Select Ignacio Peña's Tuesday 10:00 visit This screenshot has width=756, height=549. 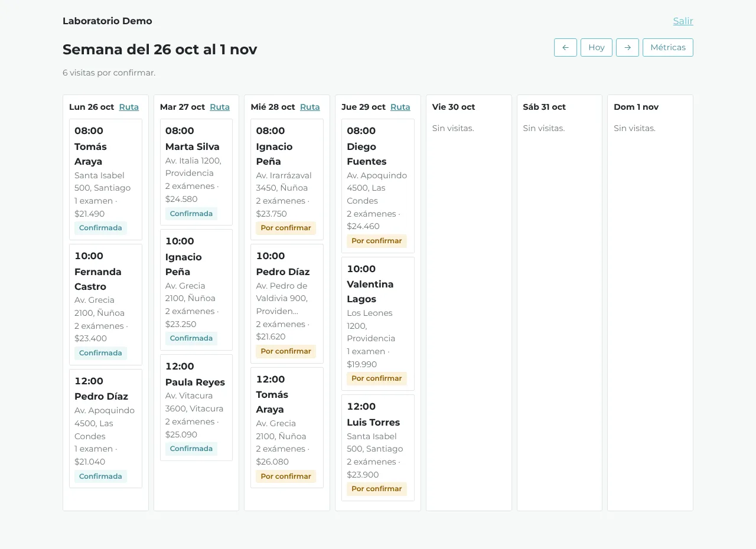click(x=196, y=290)
